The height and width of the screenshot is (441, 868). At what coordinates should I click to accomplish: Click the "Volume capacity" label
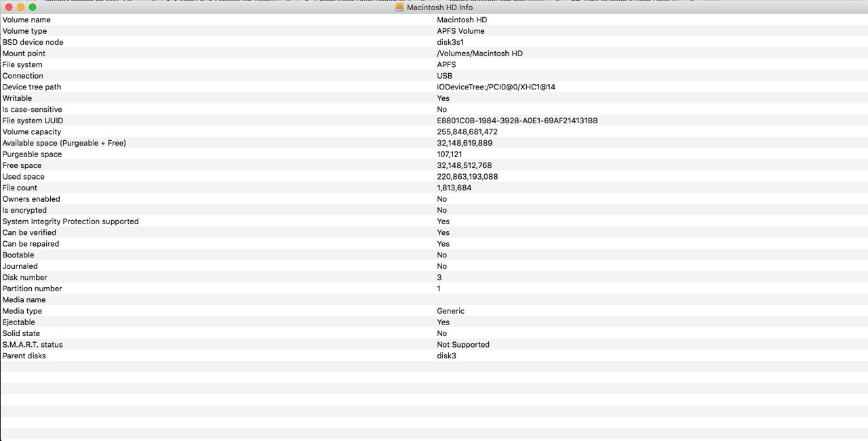(32, 131)
